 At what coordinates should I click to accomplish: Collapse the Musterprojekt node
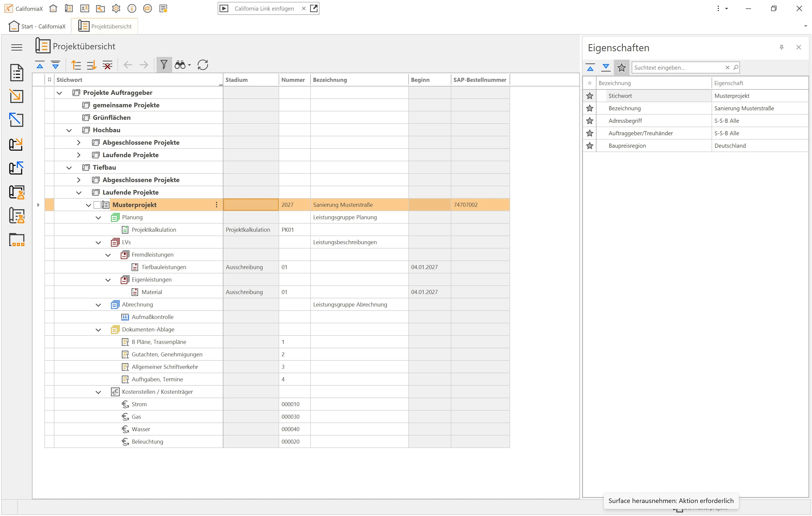pos(88,205)
